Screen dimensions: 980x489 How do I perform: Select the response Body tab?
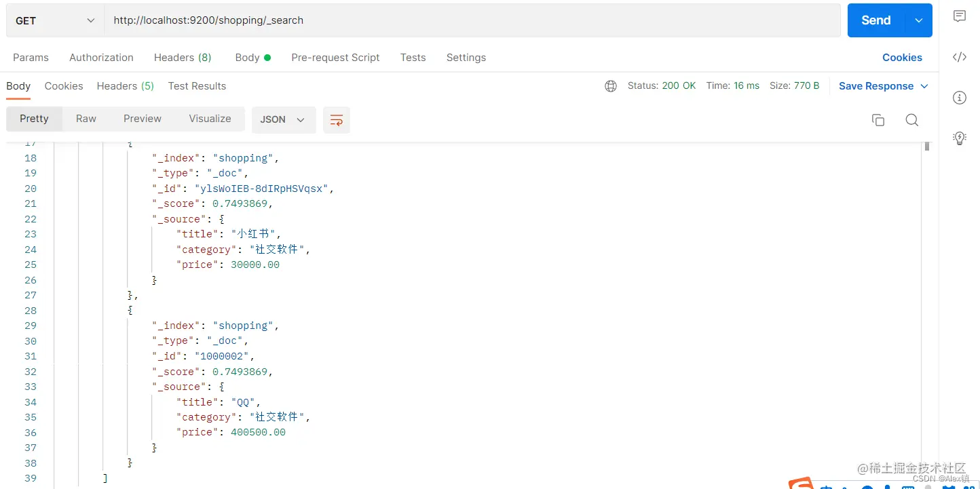[x=18, y=86]
